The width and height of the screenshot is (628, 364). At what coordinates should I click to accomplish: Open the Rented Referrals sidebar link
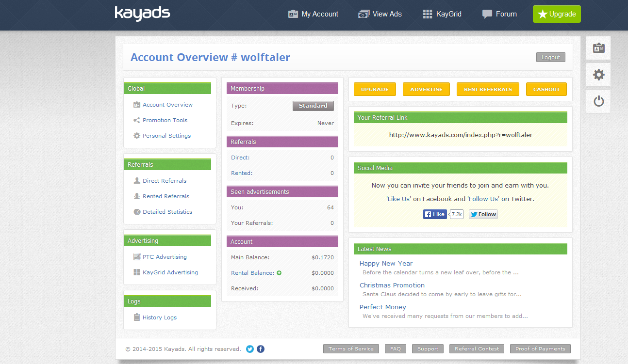click(166, 196)
